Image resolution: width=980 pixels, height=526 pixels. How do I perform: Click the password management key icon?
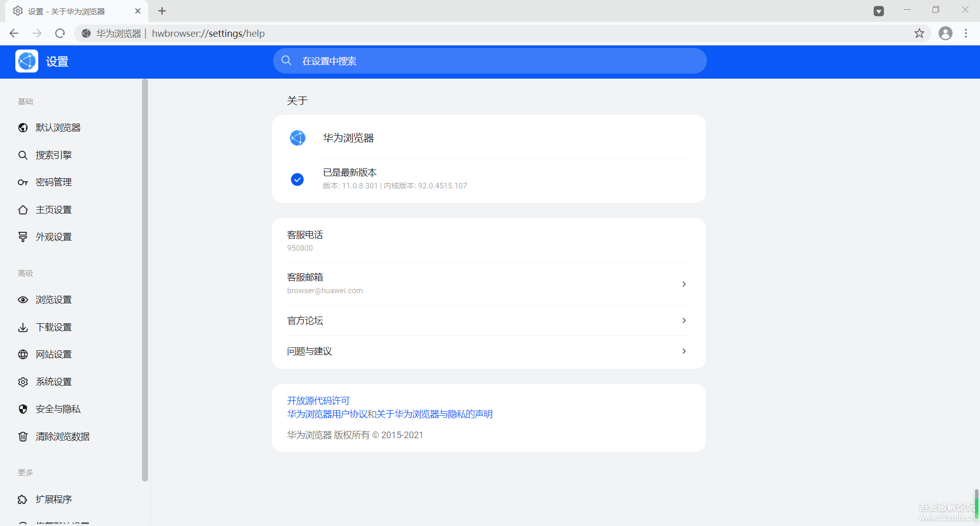[23, 182]
